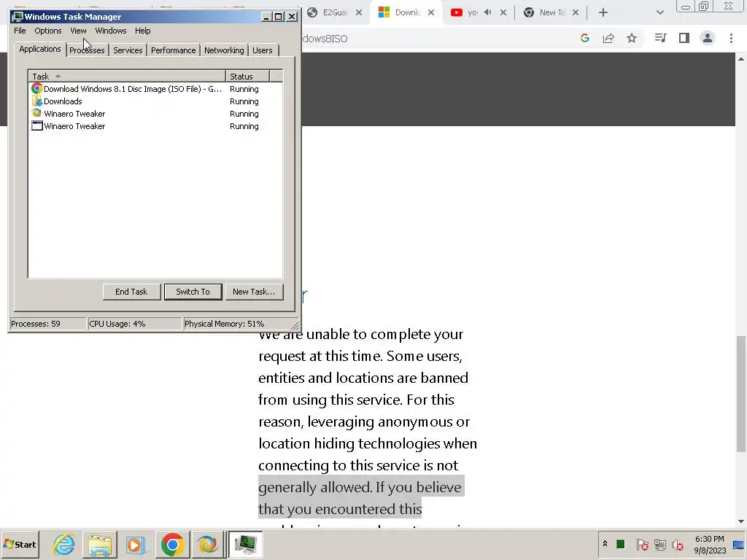
Task: Click the Share this page icon in Chrome
Action: pyautogui.click(x=608, y=38)
